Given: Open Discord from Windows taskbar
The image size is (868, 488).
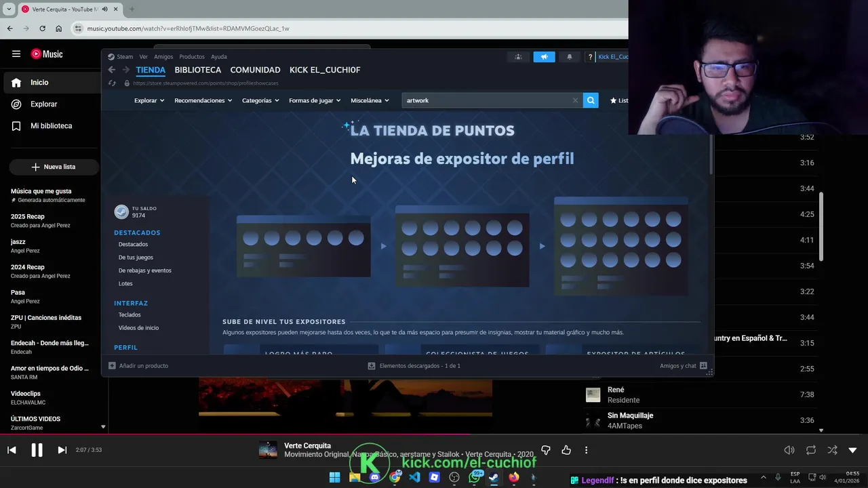Looking at the screenshot, I should point(374,477).
